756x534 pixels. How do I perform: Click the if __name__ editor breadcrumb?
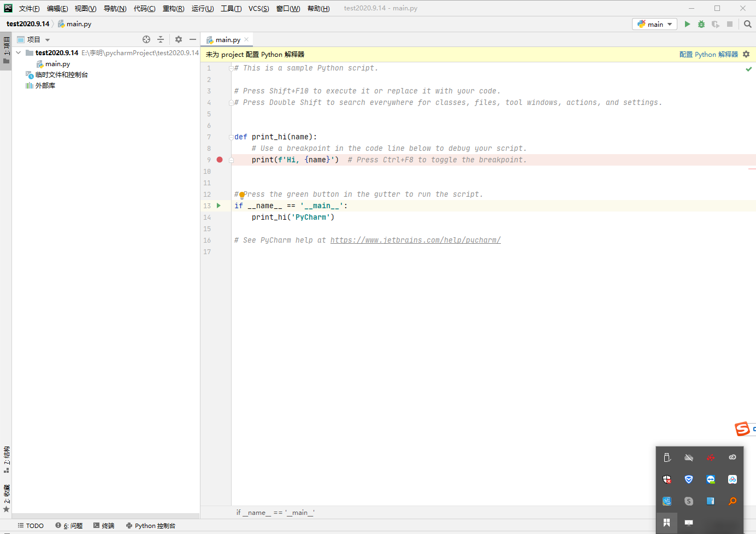(x=275, y=513)
